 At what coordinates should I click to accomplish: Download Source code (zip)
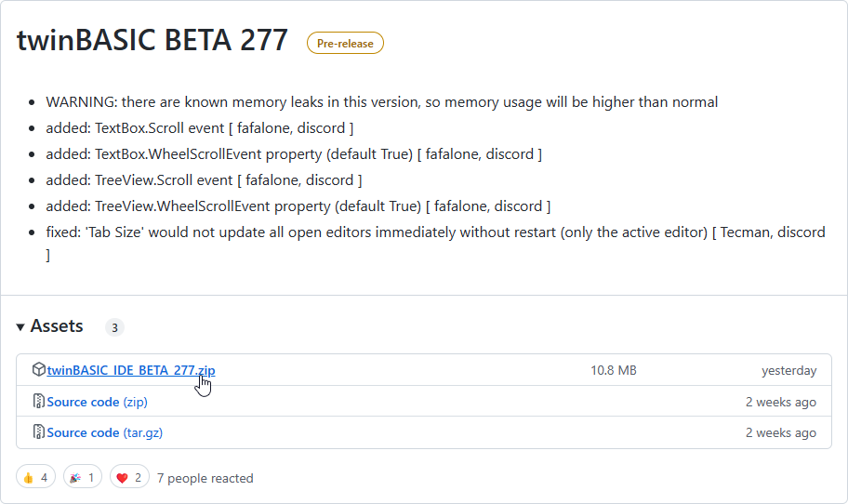(x=97, y=402)
